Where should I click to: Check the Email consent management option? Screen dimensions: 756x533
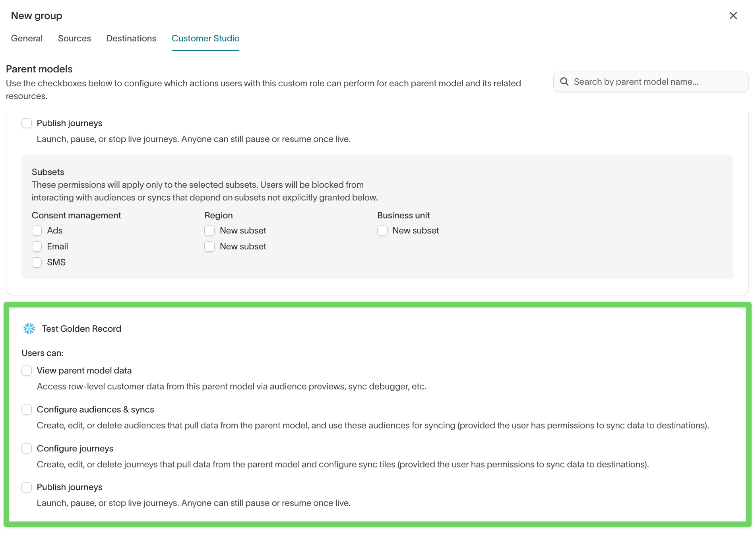click(x=37, y=246)
